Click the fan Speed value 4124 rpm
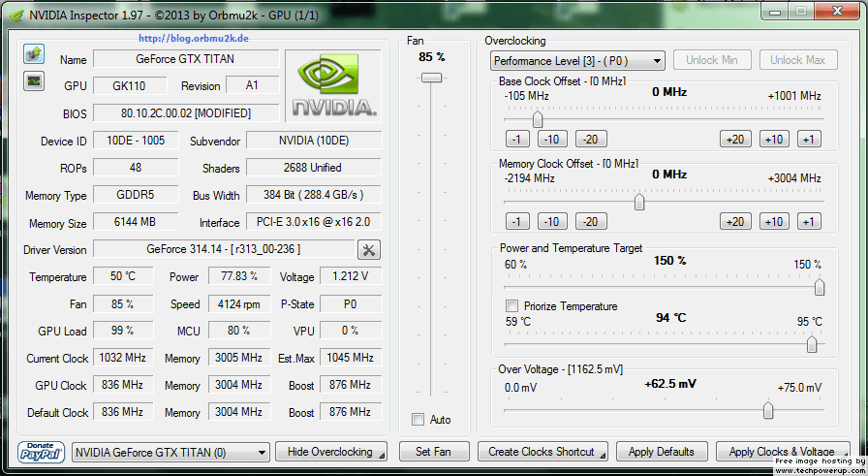868x476 pixels. [x=239, y=303]
